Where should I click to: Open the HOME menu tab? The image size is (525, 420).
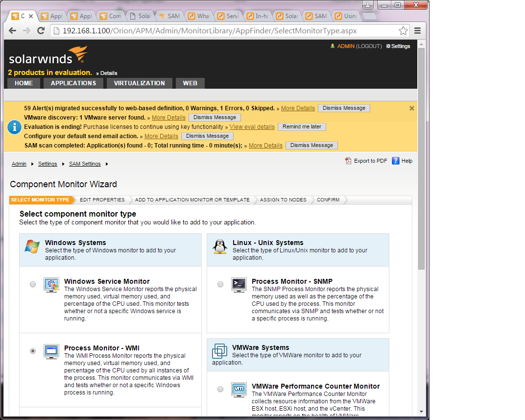24,83
